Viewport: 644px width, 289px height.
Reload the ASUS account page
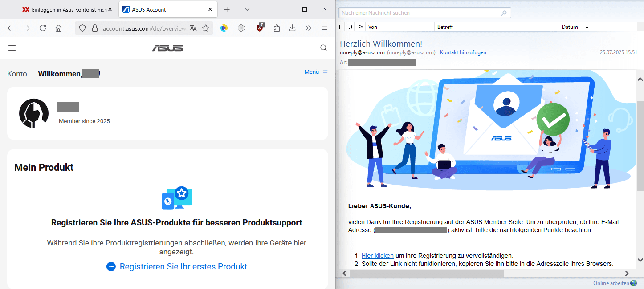pyautogui.click(x=43, y=28)
